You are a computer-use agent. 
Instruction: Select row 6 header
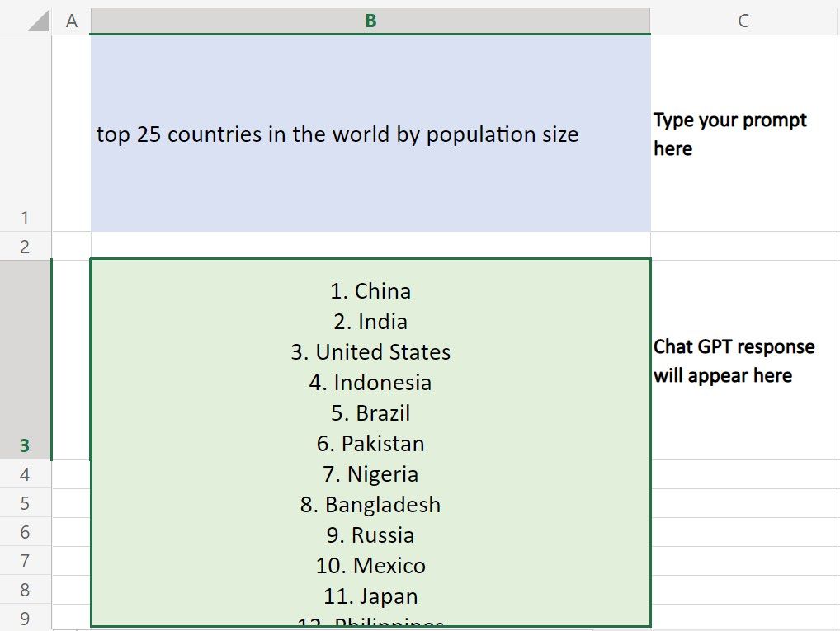point(26,532)
